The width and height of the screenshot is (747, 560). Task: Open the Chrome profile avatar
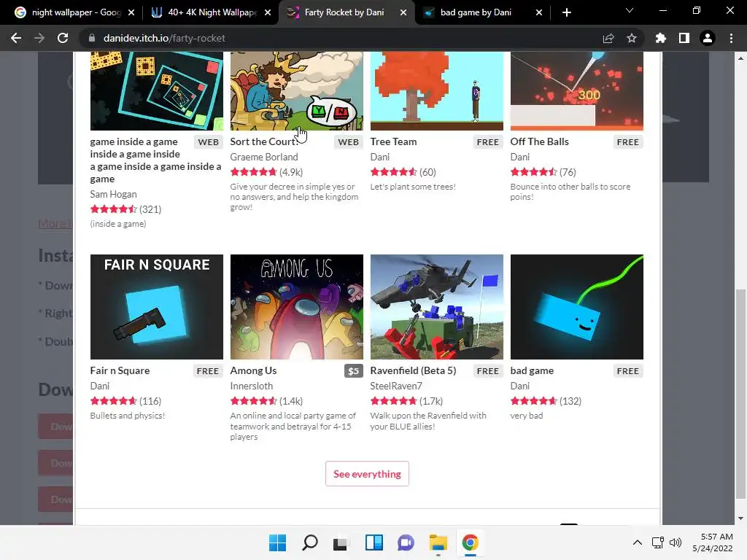[708, 38]
